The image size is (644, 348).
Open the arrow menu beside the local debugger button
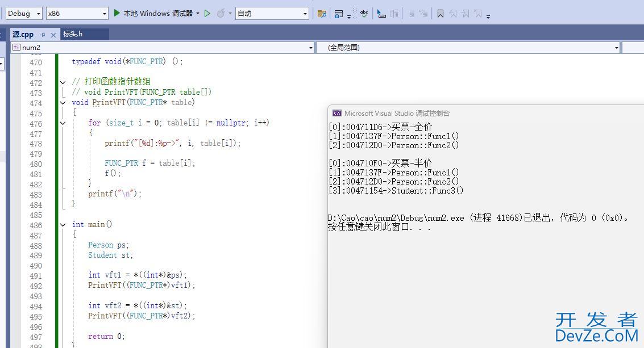198,14
